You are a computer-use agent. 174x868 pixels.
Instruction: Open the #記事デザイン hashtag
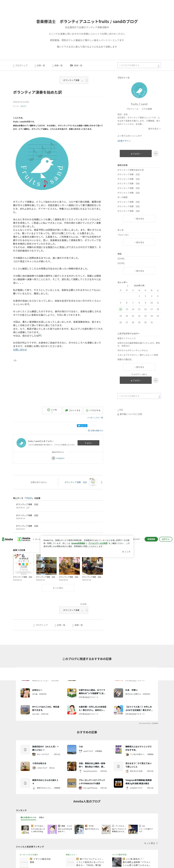click(x=124, y=141)
